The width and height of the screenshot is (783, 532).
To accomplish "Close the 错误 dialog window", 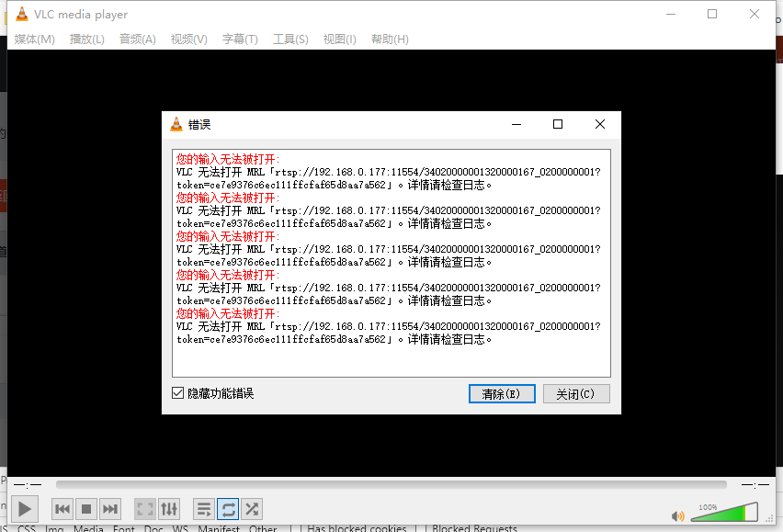I will [600, 124].
